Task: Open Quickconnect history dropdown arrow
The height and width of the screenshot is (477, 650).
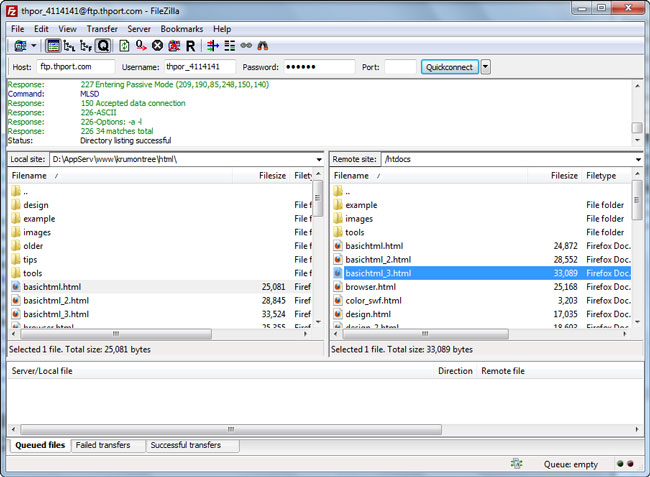Action: pos(485,67)
